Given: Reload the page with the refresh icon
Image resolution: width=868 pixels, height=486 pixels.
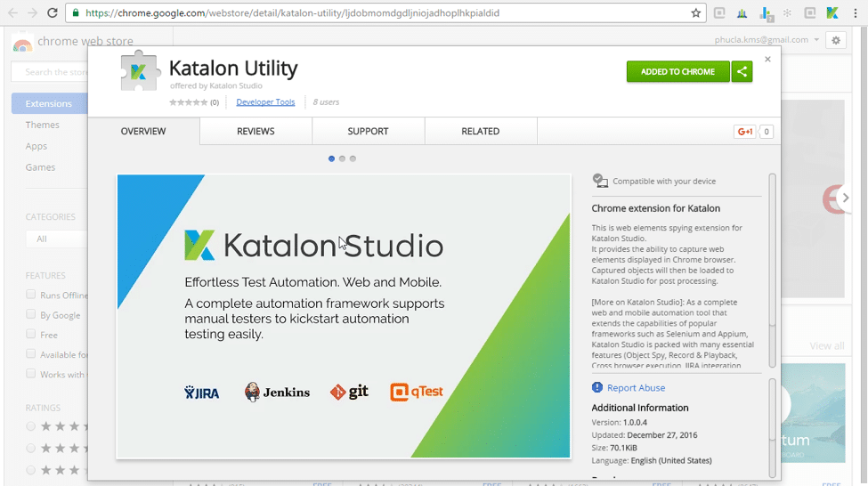Looking at the screenshot, I should (x=53, y=13).
